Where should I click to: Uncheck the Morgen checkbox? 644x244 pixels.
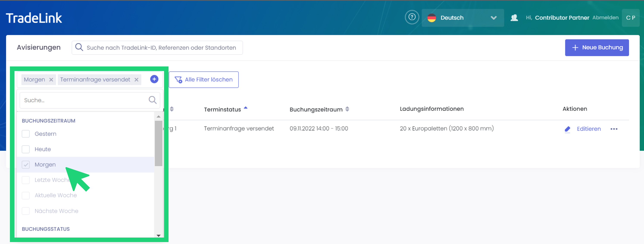pos(26,165)
